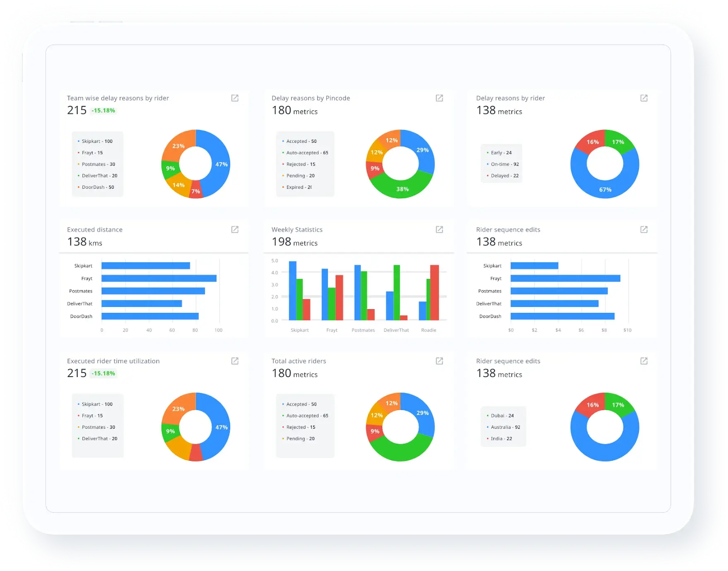Click the green dot beside Auto-accepted
This screenshot has width=728, height=571.
pos(283,153)
